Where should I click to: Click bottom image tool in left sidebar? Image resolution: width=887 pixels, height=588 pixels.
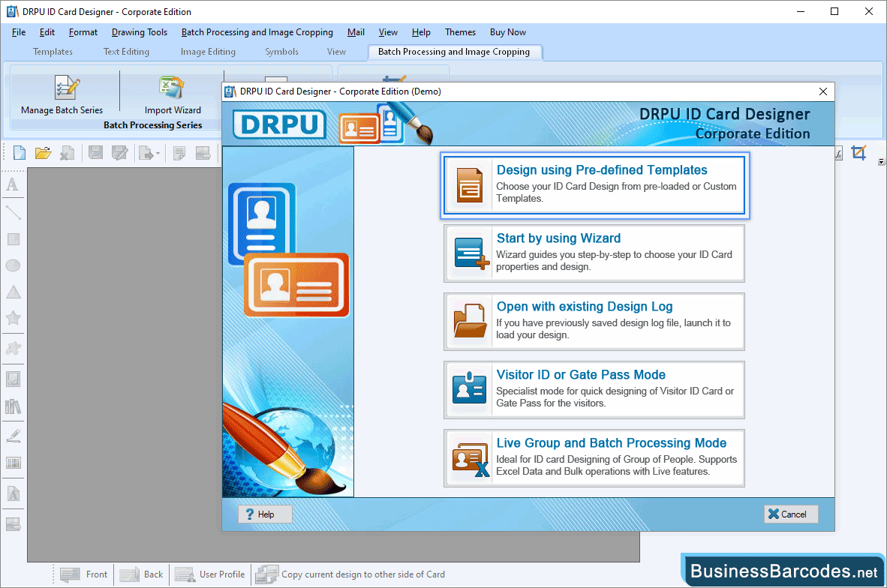coord(13,524)
